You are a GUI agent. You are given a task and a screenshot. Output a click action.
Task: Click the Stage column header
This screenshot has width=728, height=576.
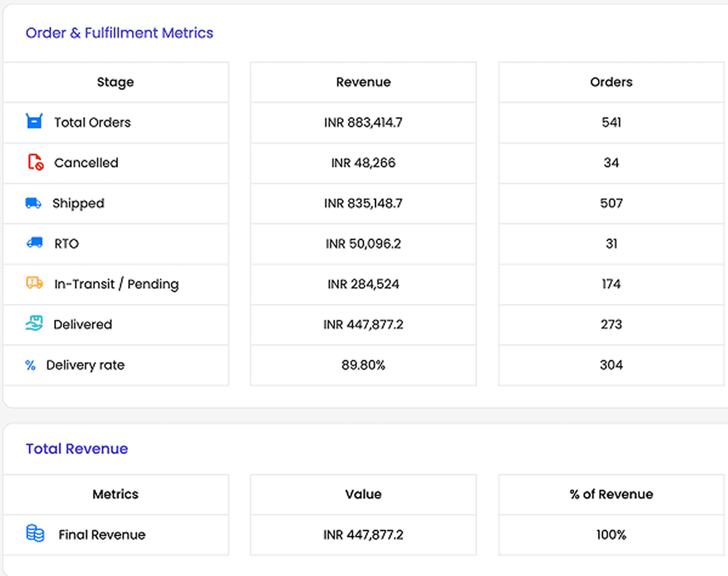115,82
